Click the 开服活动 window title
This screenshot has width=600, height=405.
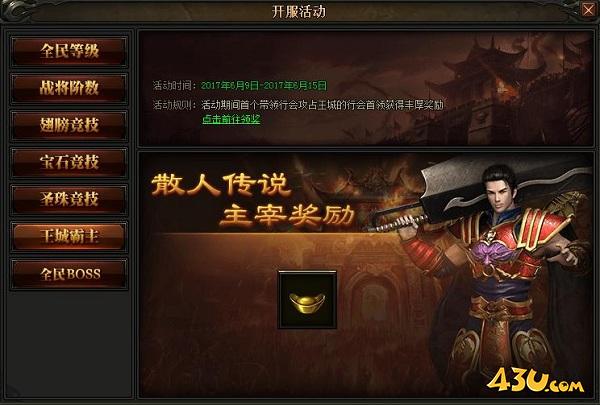[x=299, y=11]
